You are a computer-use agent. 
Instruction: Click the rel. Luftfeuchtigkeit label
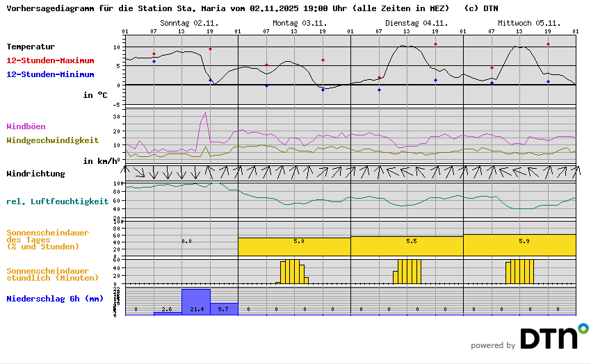tap(57, 201)
